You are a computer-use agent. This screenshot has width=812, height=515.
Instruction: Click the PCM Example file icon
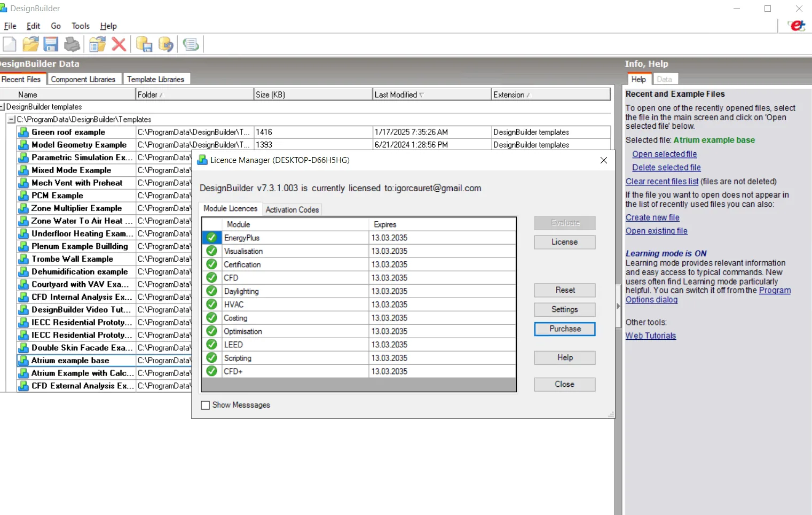click(23, 196)
